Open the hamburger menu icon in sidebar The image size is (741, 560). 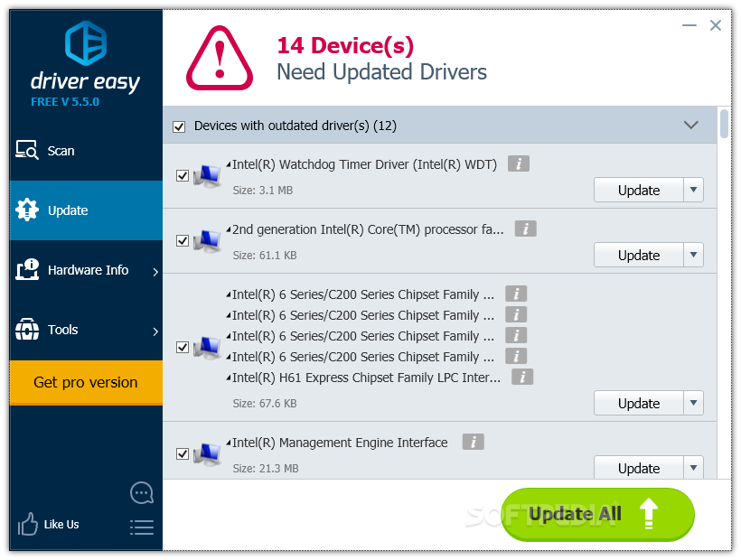(x=142, y=527)
